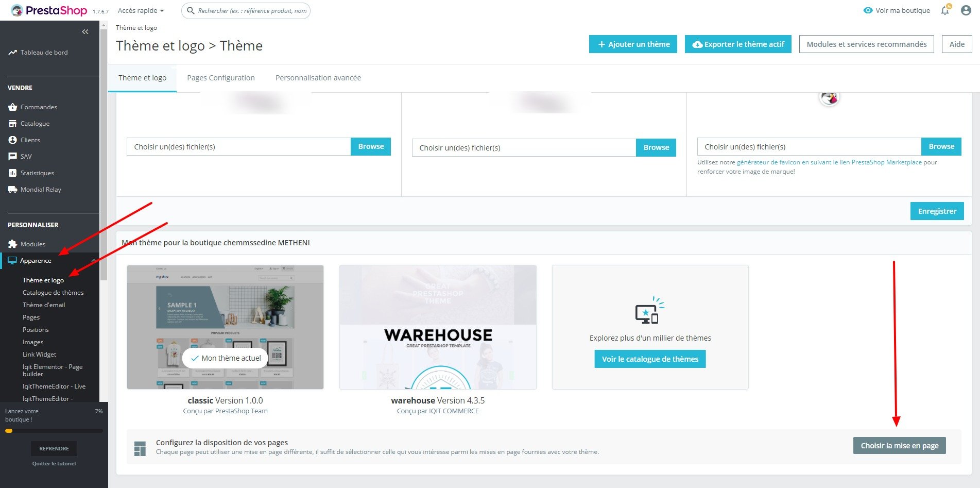The width and height of the screenshot is (980, 488).
Task: Open the Accès rapide dropdown
Action: (x=141, y=10)
